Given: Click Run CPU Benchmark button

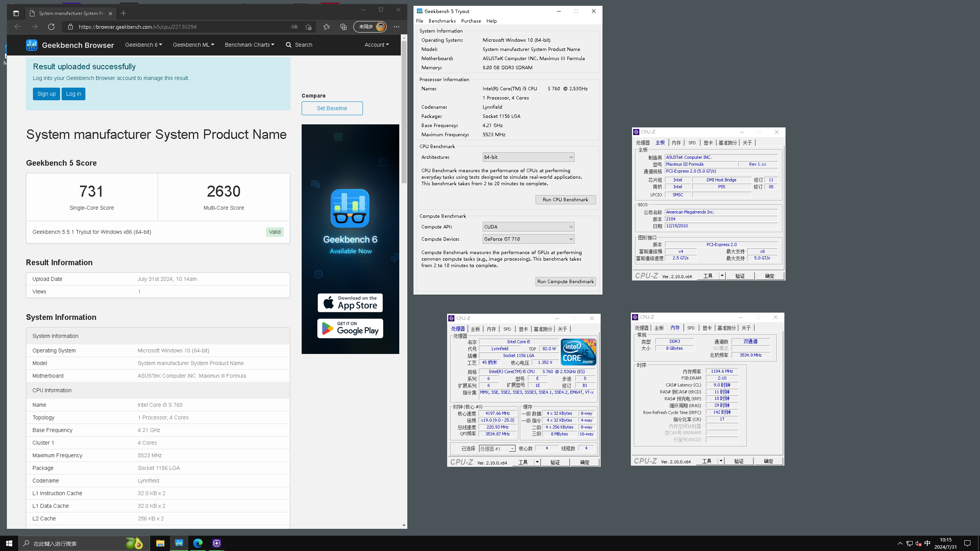Looking at the screenshot, I should click(565, 200).
